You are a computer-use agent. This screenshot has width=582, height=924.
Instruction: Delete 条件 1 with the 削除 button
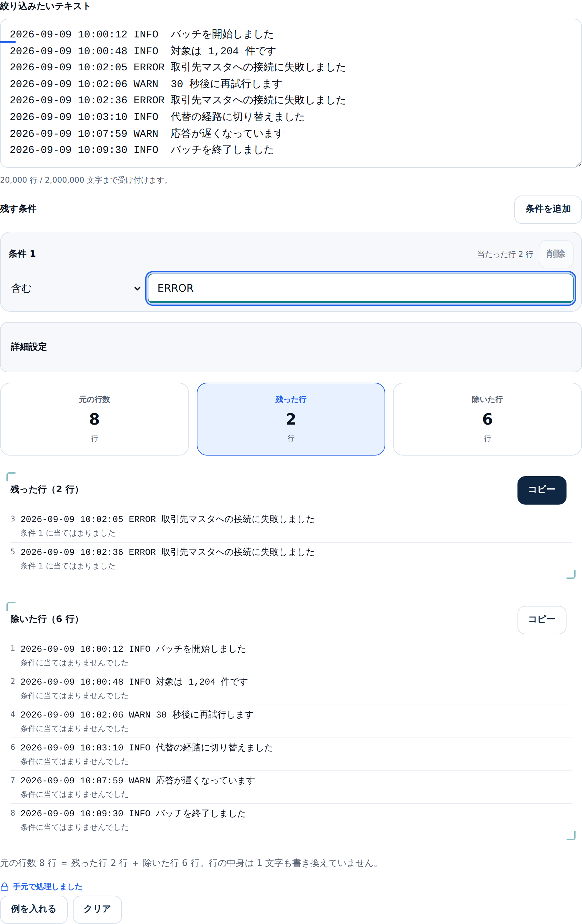556,254
